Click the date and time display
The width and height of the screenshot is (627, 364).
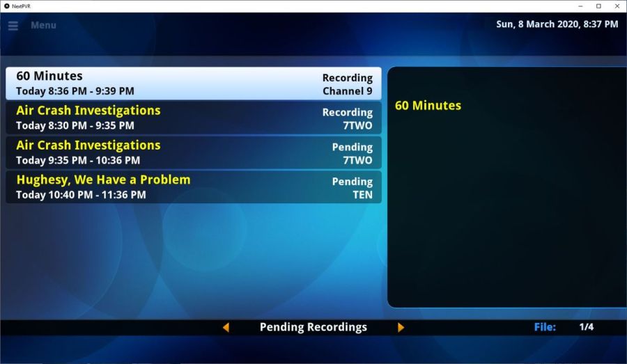click(557, 24)
